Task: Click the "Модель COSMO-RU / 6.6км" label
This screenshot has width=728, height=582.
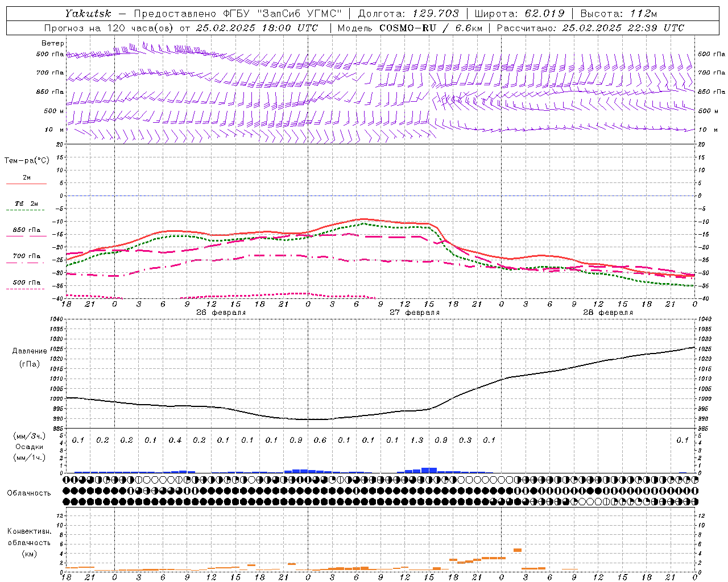Action: [410, 28]
